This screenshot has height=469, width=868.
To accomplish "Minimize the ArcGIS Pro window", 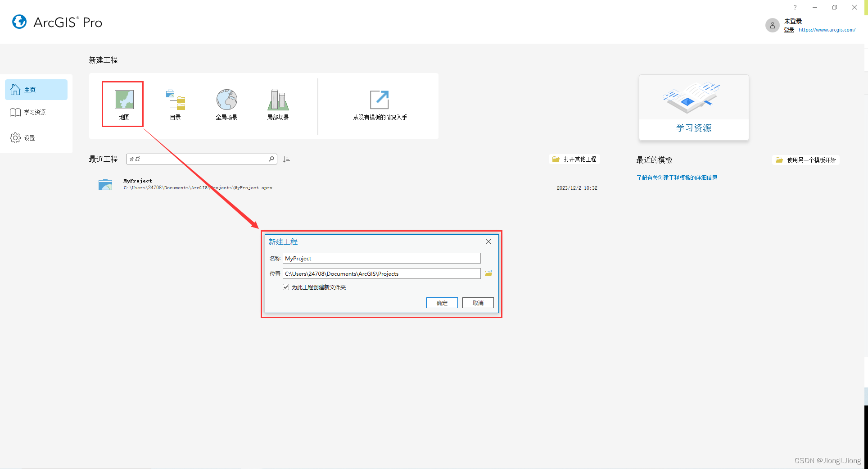I will 815,7.
